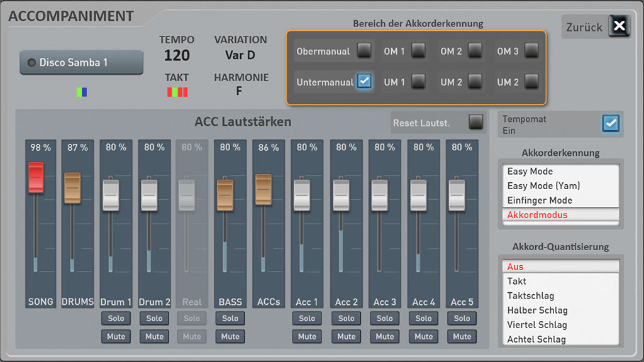This screenshot has width=644, height=362.
Task: Select Easy Mode in Akkorderkennung list
Action: pos(530,171)
